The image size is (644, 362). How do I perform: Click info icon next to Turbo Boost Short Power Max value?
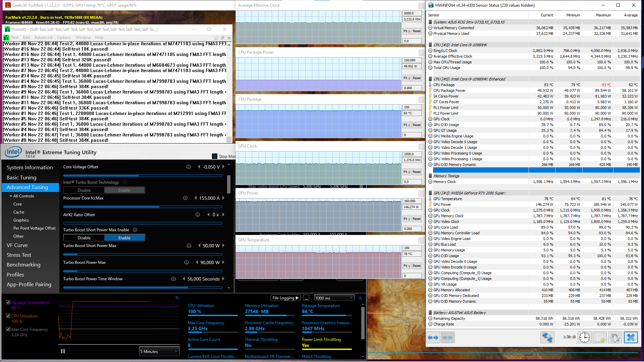click(x=189, y=246)
